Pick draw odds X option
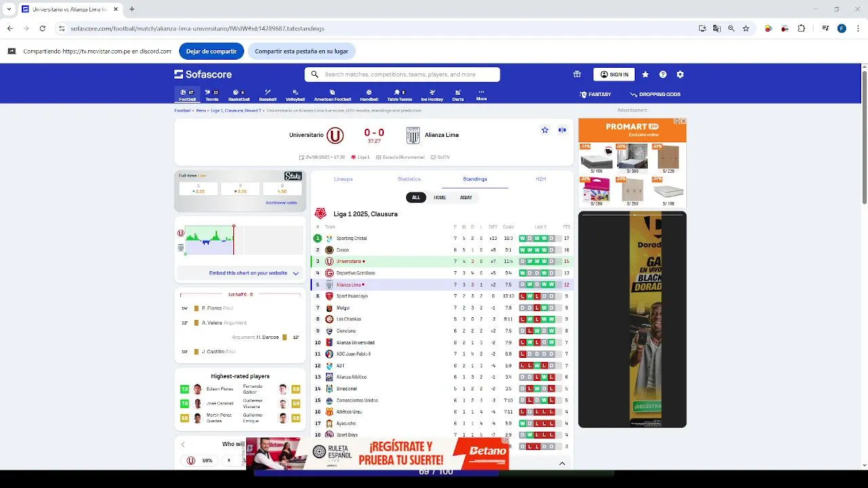 click(240, 188)
